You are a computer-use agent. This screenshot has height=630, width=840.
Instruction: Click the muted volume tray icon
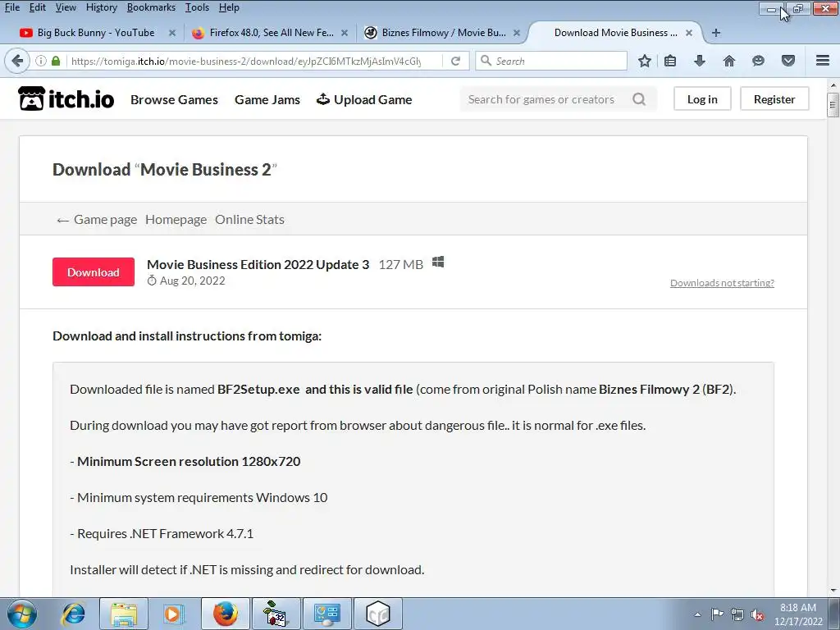click(x=757, y=614)
